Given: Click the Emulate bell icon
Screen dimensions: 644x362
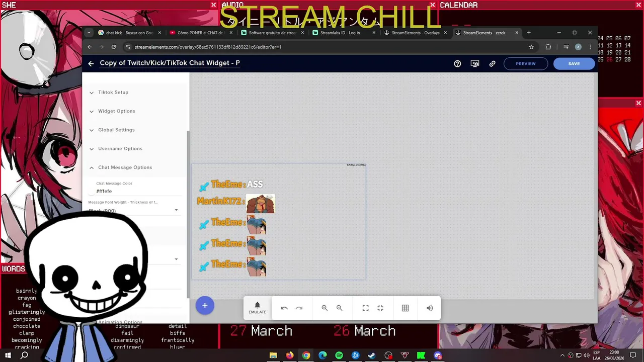Looking at the screenshot, I should click(x=257, y=305).
